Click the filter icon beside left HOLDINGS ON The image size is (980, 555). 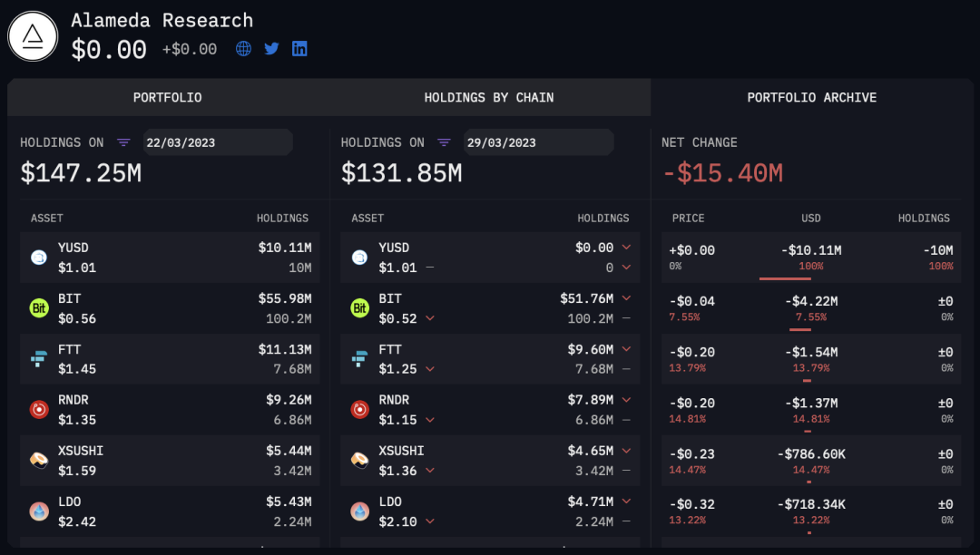(x=123, y=142)
